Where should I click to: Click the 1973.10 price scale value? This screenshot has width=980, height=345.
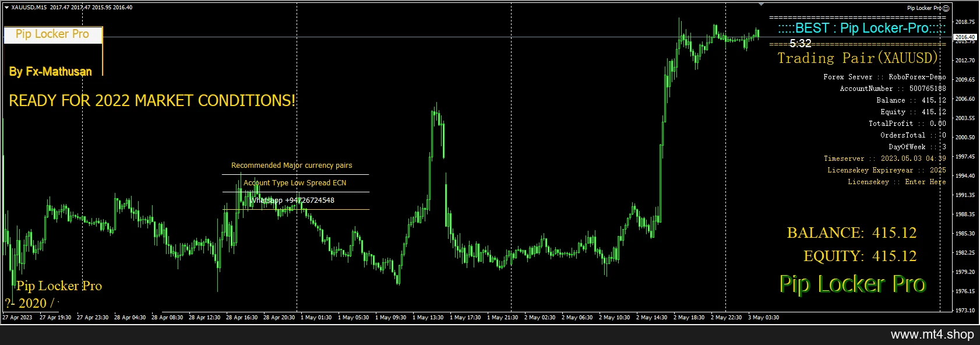point(965,311)
